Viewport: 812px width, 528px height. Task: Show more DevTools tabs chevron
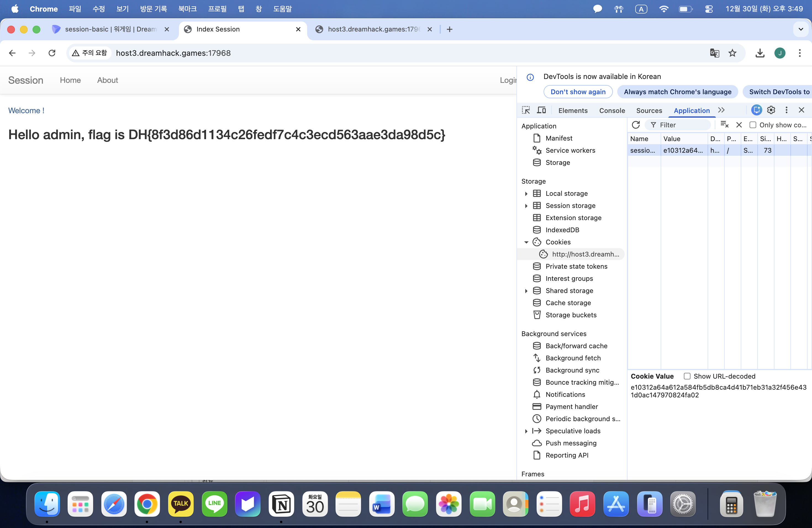tap(721, 110)
